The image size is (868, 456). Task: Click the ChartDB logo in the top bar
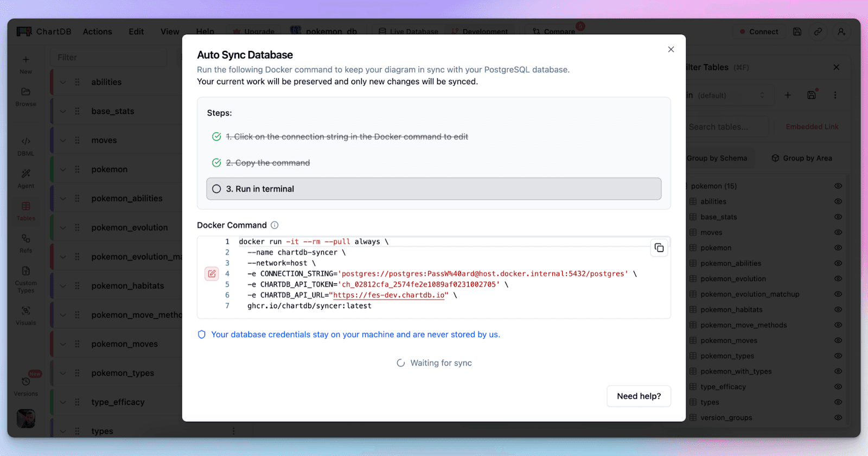(44, 31)
